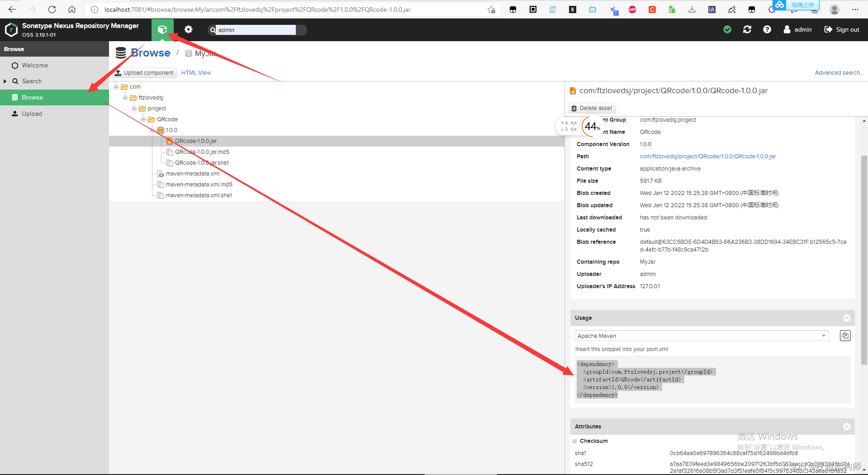Sign out of Nexus
Viewport: 868px width, 475px height.
(842, 29)
